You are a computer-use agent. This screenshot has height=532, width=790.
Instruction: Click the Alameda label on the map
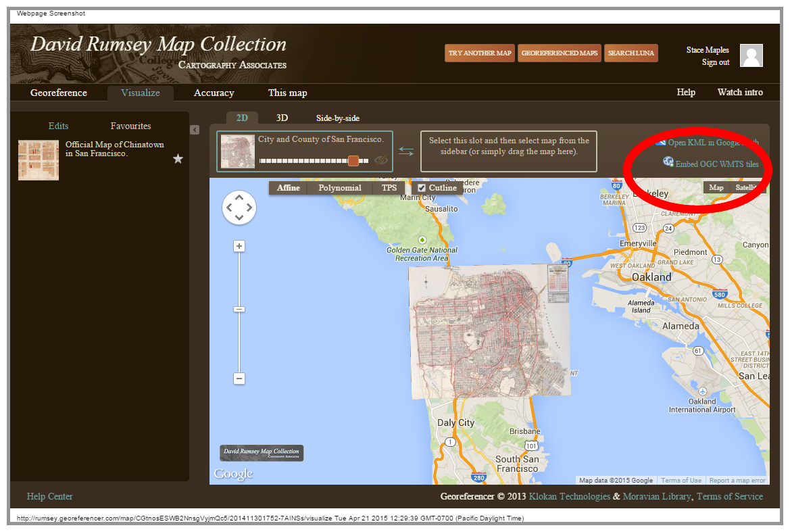(681, 327)
